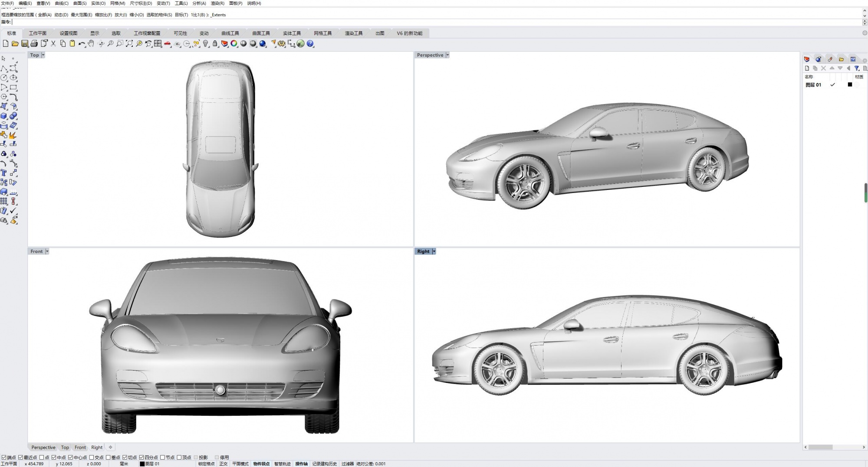Click the red car icon in toolbar
Screen dimensions: 868x467
click(168, 43)
